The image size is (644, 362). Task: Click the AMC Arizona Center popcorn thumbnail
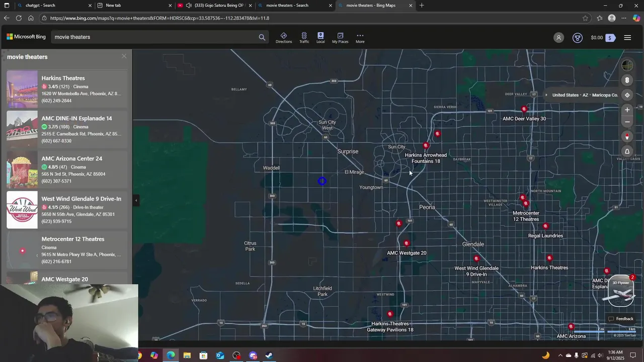pyautogui.click(x=22, y=169)
